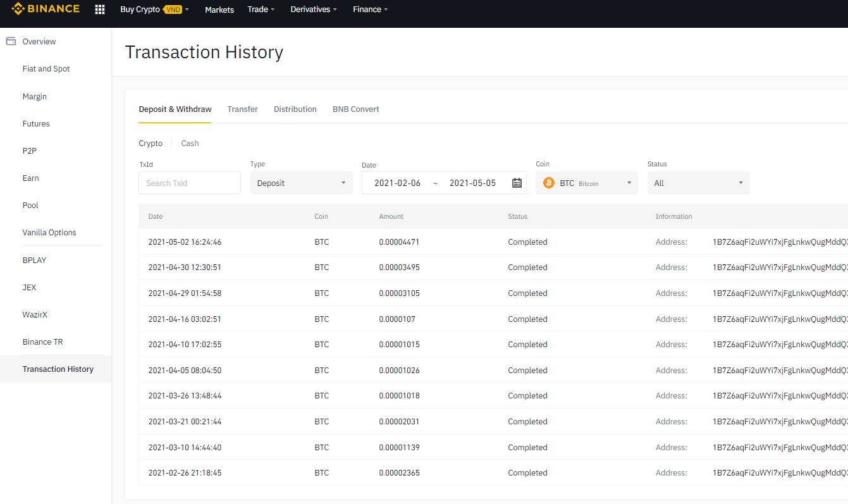
Task: Open Binance TR in the sidebar
Action: (x=43, y=342)
